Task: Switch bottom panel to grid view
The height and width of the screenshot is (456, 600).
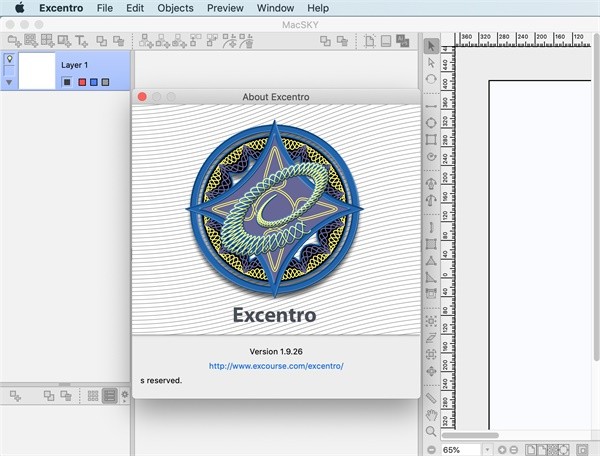Action: point(93,396)
